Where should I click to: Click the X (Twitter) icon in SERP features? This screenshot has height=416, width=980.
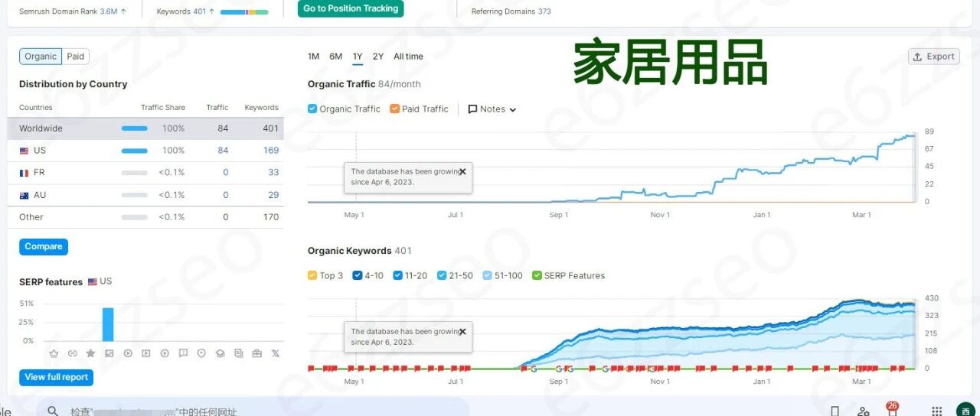[276, 353]
